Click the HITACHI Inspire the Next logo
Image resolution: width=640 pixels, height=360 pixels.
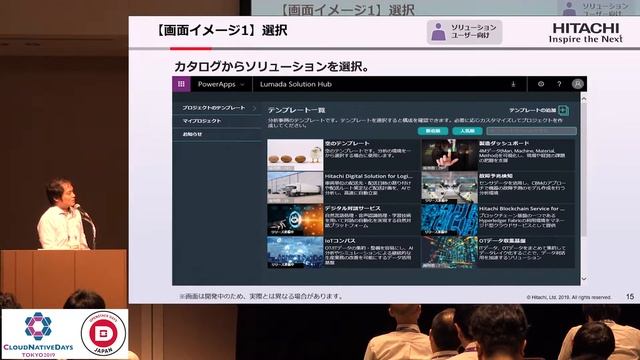click(586, 33)
